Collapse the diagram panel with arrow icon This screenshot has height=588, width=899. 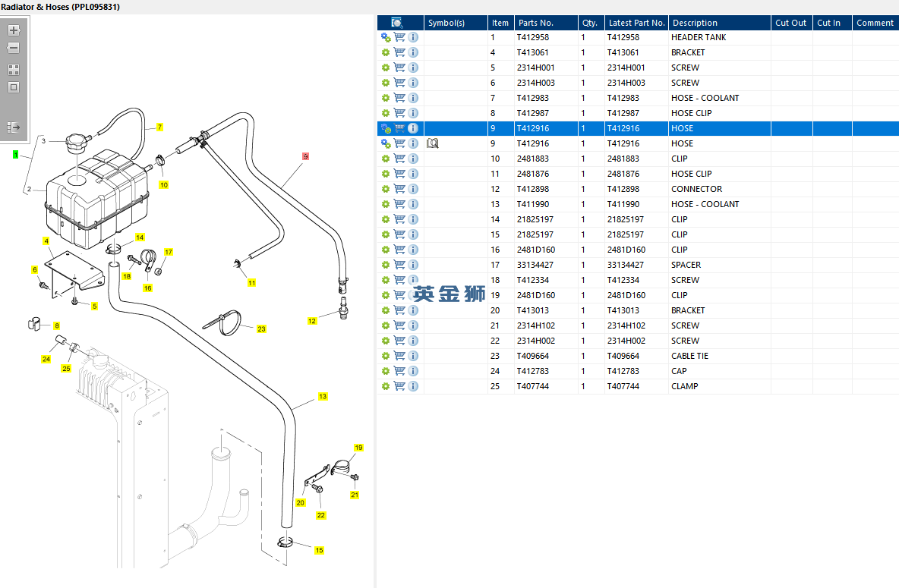14,127
